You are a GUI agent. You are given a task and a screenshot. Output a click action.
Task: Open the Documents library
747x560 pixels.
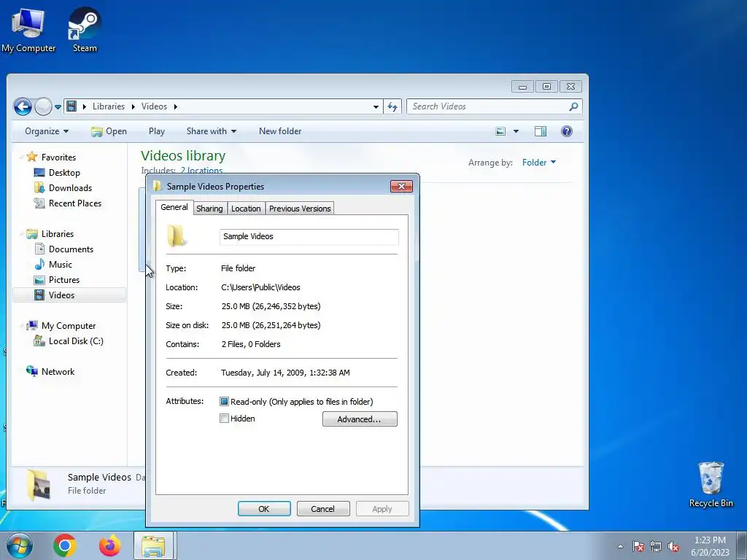pyautogui.click(x=71, y=249)
